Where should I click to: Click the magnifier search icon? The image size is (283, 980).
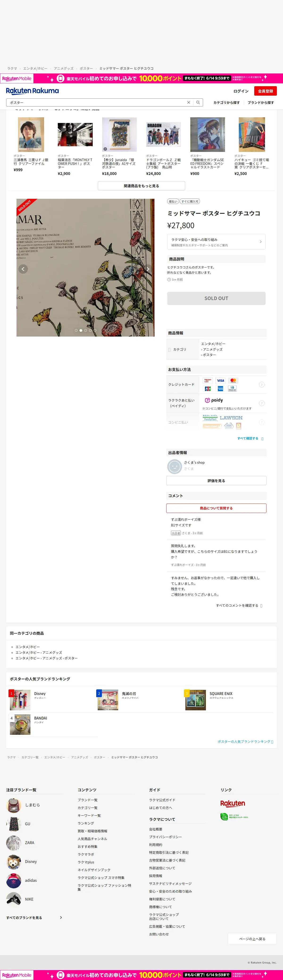pyautogui.click(x=198, y=102)
